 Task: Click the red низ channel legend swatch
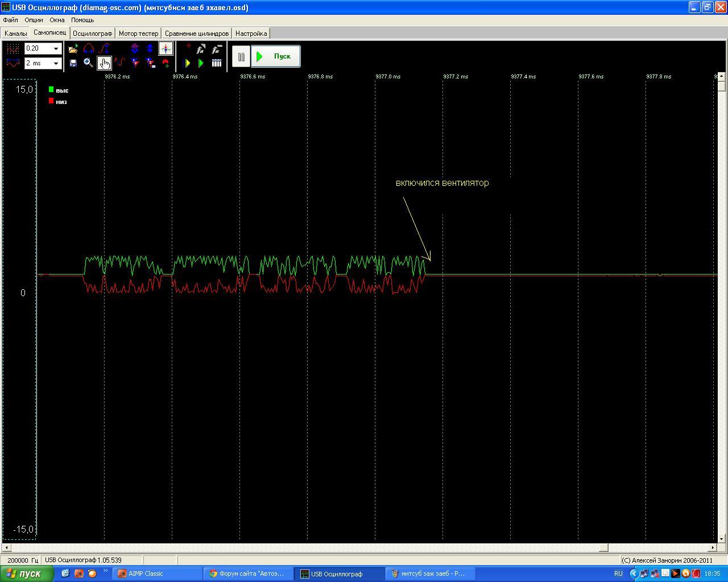pyautogui.click(x=51, y=101)
